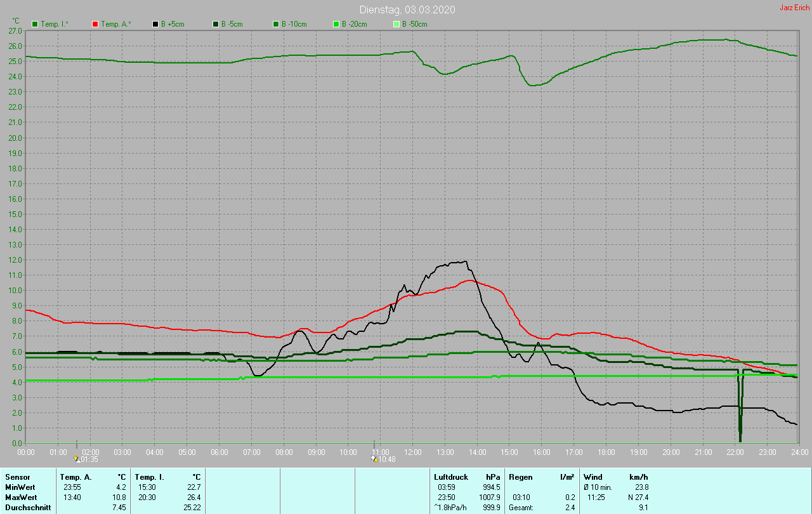Viewport: 812px width, 514px height.
Task: Select the Wind column header
Action: pos(593,477)
